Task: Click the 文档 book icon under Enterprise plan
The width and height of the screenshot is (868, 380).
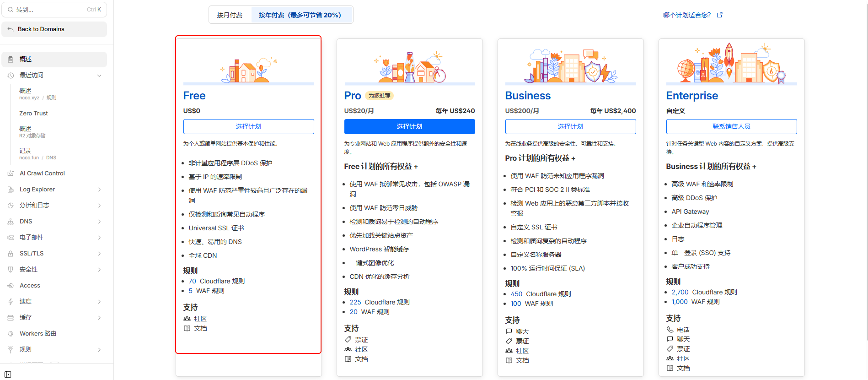Action: [670, 368]
